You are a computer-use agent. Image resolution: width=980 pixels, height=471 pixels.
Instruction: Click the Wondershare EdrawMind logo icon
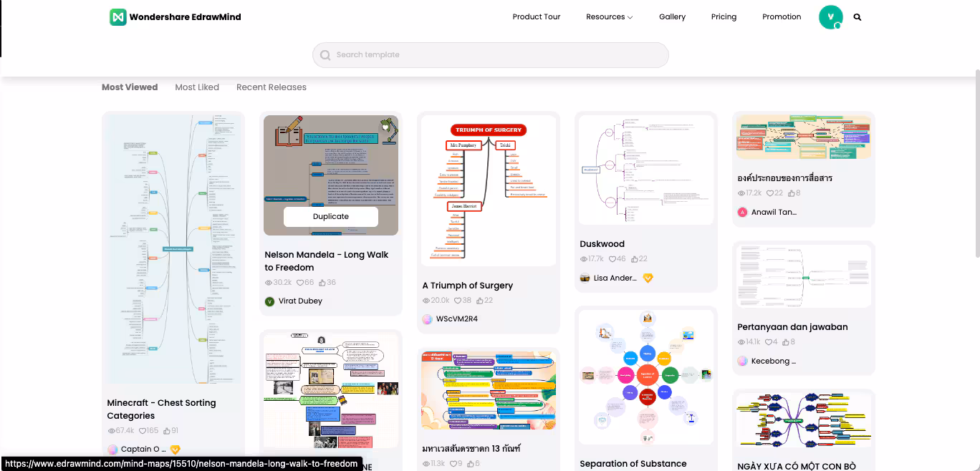pyautogui.click(x=118, y=17)
